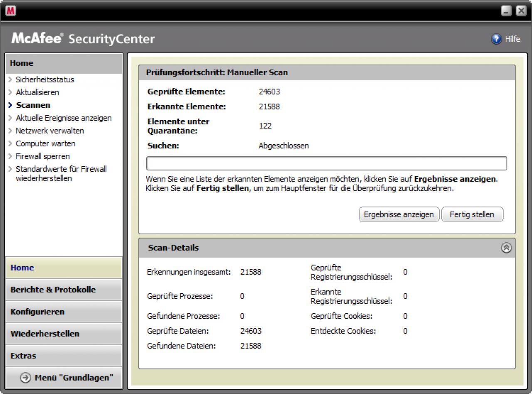Click the McAfee SecurityCenter title logo

(83, 39)
